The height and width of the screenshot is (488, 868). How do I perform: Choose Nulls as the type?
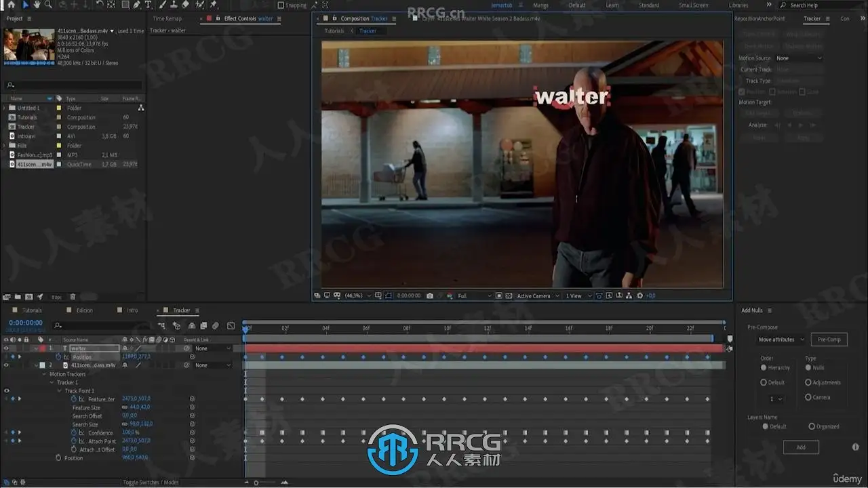pos(808,367)
